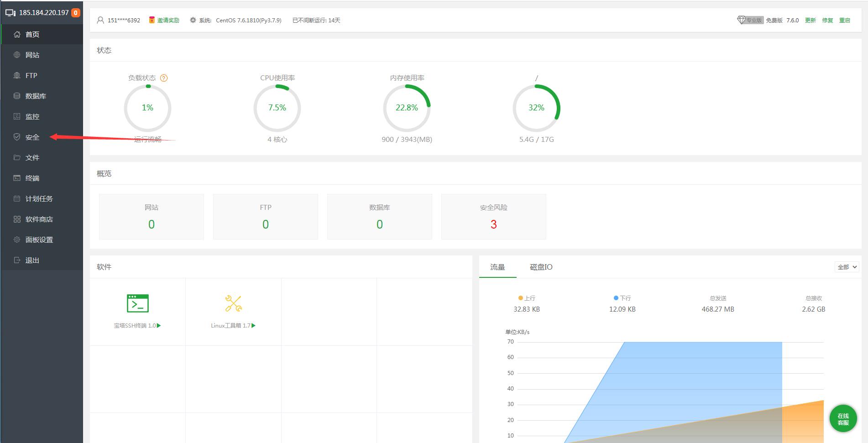Select the 流量 tab
Image resolution: width=868 pixels, height=443 pixels.
pos(497,267)
